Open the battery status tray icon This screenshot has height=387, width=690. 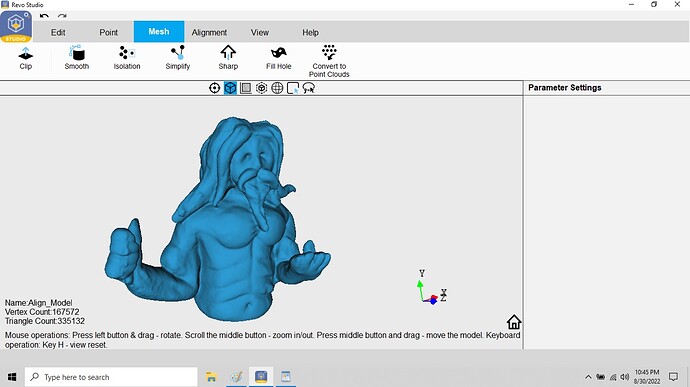[600, 377]
